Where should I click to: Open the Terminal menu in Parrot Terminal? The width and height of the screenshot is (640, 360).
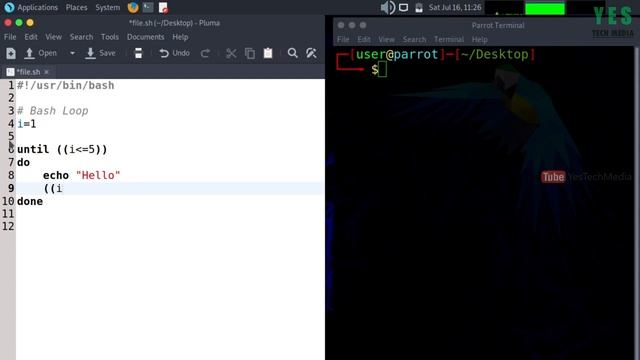pos(449,39)
